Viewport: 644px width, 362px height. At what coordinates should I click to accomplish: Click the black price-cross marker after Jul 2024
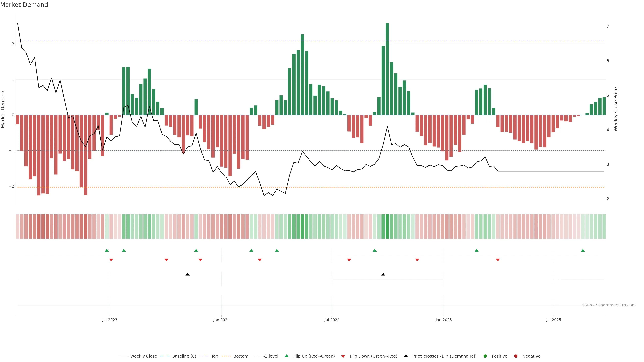click(x=383, y=274)
